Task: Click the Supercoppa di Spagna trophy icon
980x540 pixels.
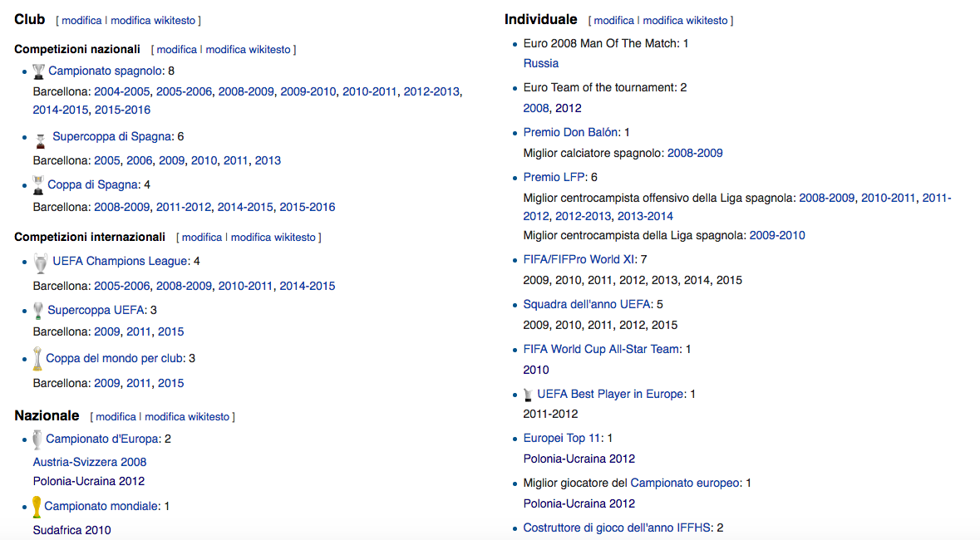Action: click(40, 138)
